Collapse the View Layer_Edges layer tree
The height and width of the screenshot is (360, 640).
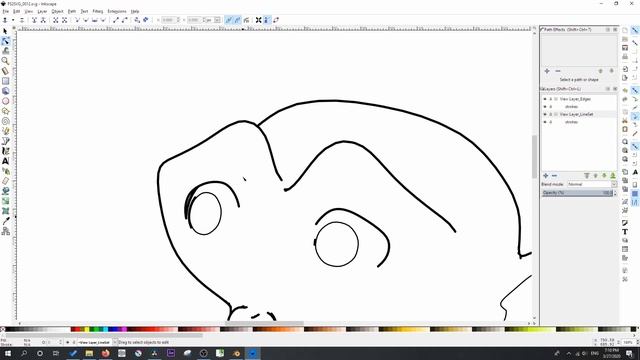click(556, 99)
